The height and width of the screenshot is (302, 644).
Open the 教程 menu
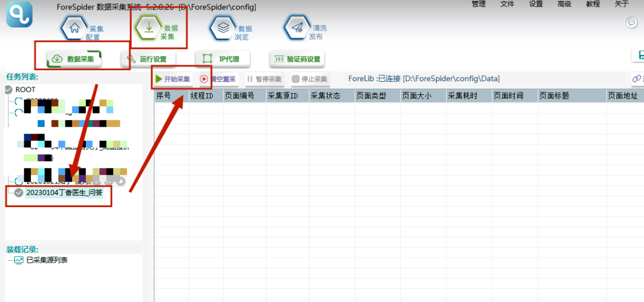(593, 4)
